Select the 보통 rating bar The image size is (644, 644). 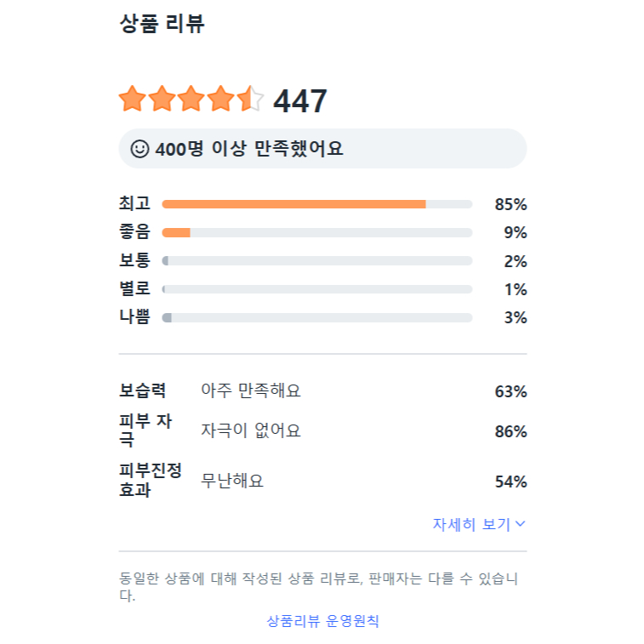click(x=316, y=261)
